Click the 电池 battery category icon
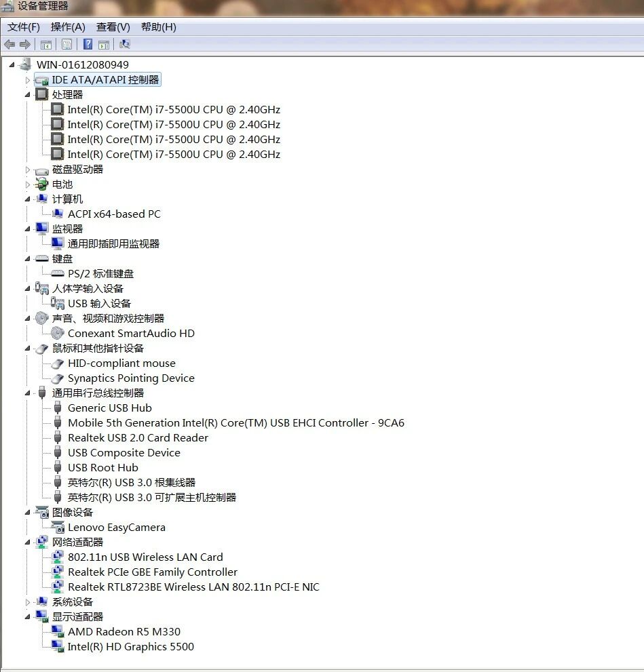The height and width of the screenshot is (672, 644). pos(41,184)
